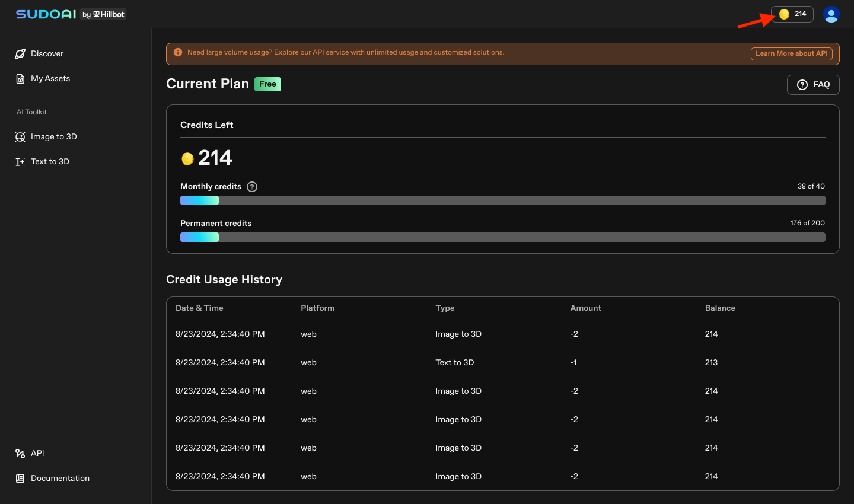This screenshot has height=504, width=854.
Task: Click the banner info icon
Action: 178,52
